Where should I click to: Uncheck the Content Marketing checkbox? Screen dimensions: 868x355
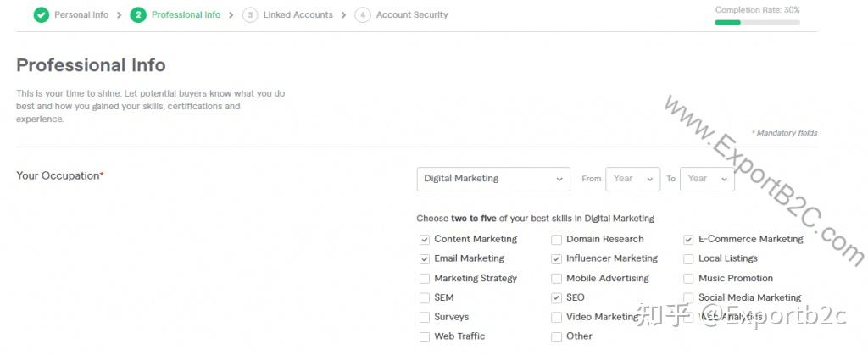tap(425, 240)
